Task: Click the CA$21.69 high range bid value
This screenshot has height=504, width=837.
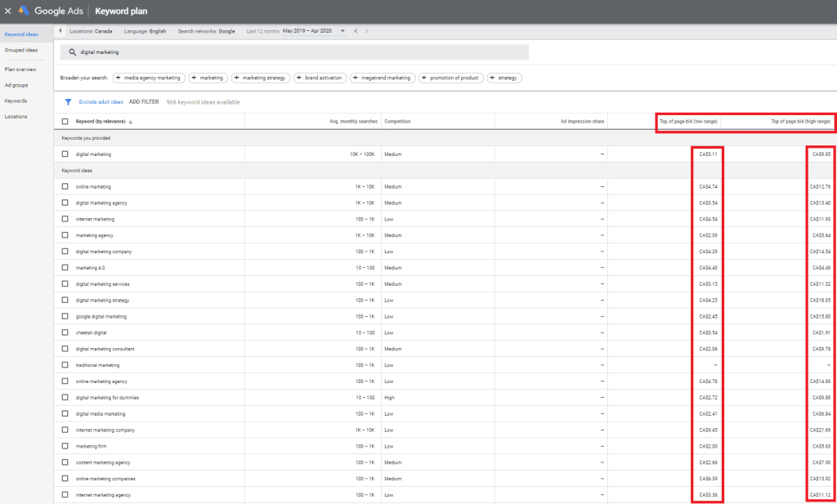Action: pyautogui.click(x=820, y=430)
